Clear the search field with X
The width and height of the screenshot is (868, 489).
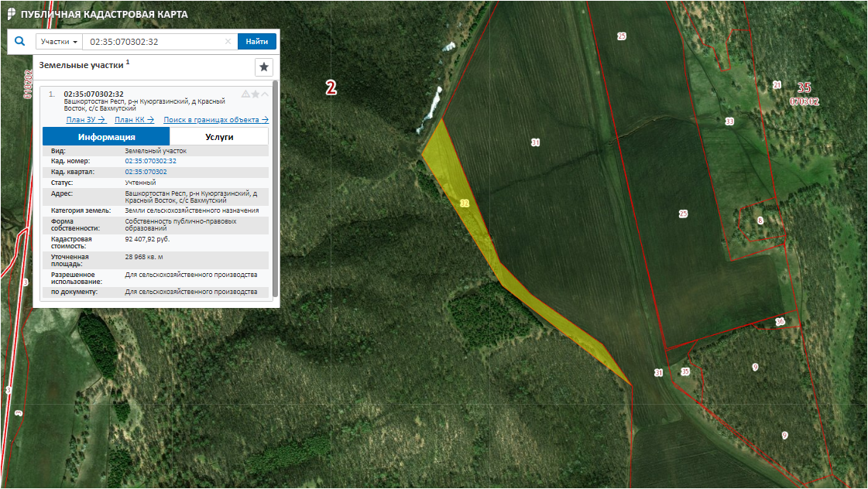228,42
